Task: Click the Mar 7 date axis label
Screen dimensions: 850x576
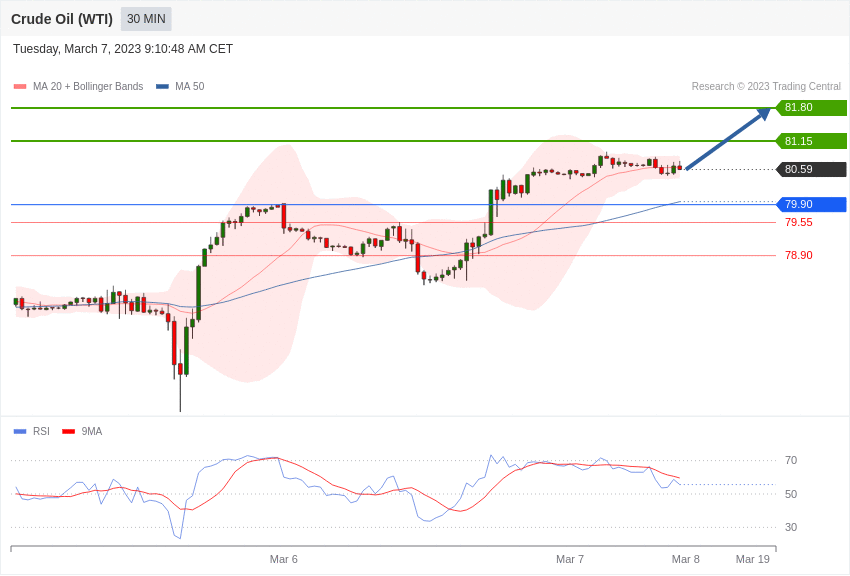Action: pyautogui.click(x=570, y=559)
